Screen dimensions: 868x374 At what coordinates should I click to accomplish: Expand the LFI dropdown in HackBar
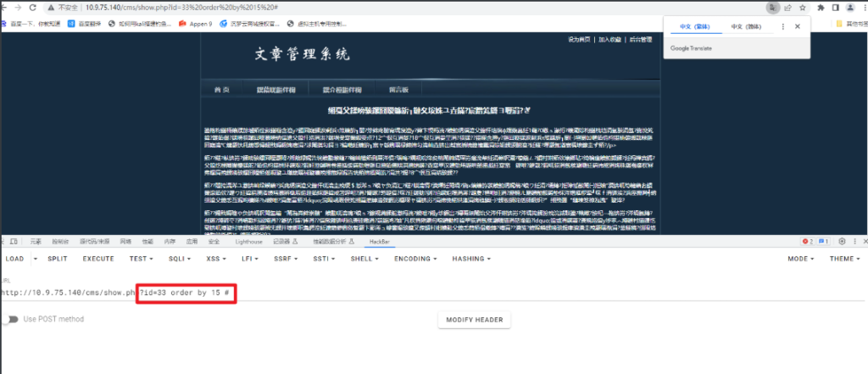coord(251,259)
